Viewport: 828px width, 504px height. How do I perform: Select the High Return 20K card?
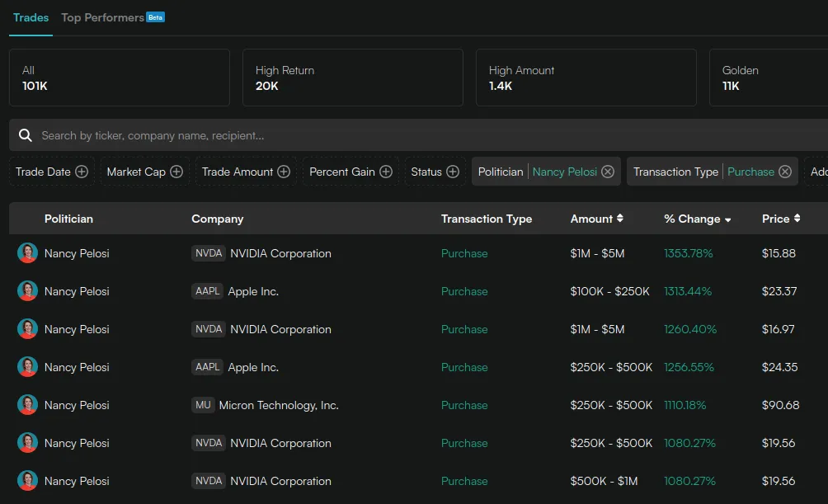(x=353, y=78)
